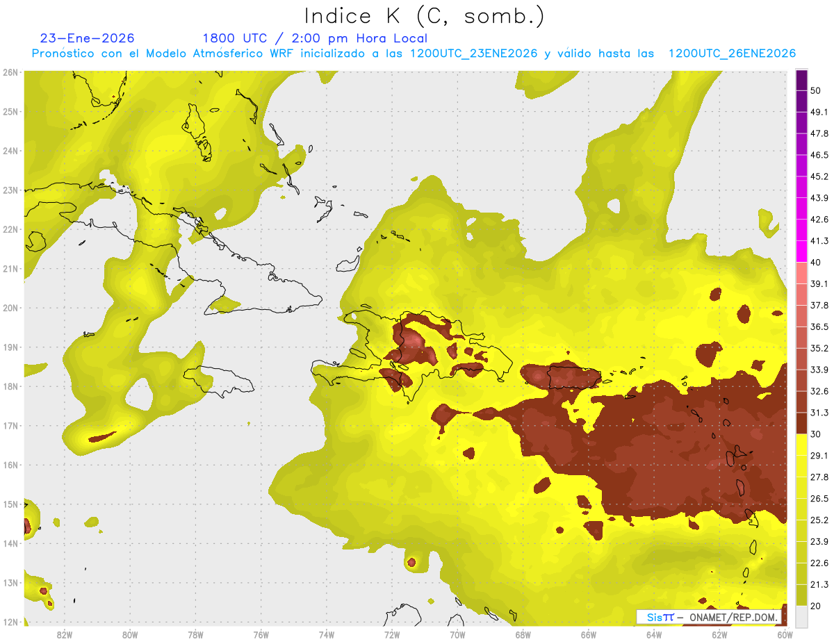This screenshot has width=834, height=644.
Task: Click the colorbar value "30"
Action: (816, 435)
